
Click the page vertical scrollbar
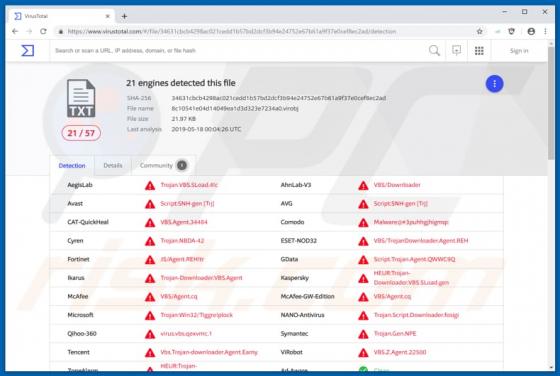[551, 104]
